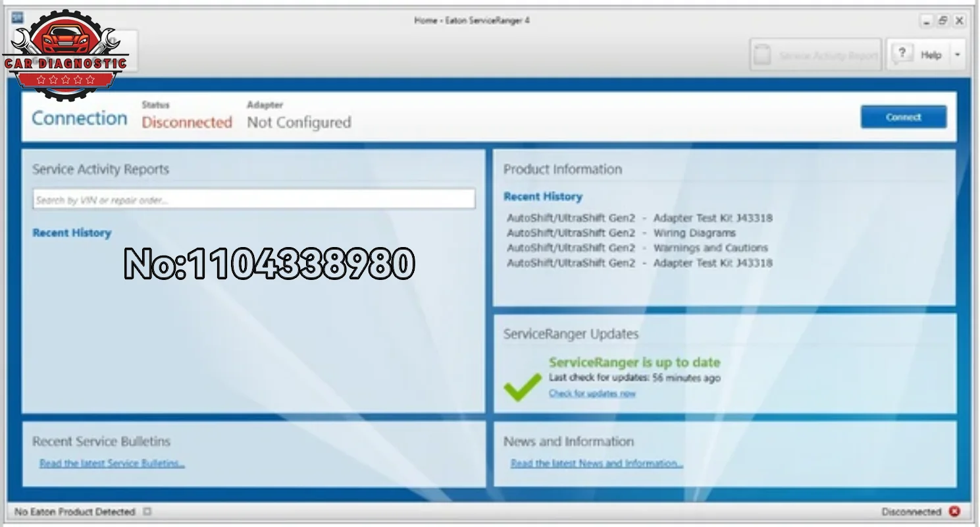
Task: Click the Disconnected label in the status bar
Action: pyautogui.click(x=912, y=511)
